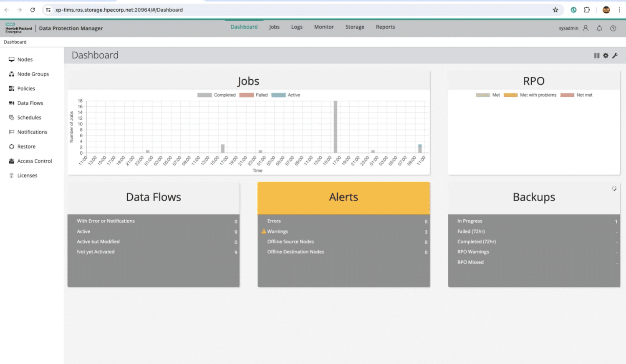Click the Warnings row in Alerts
Viewport: 626px width, 364px height.
[x=344, y=231]
